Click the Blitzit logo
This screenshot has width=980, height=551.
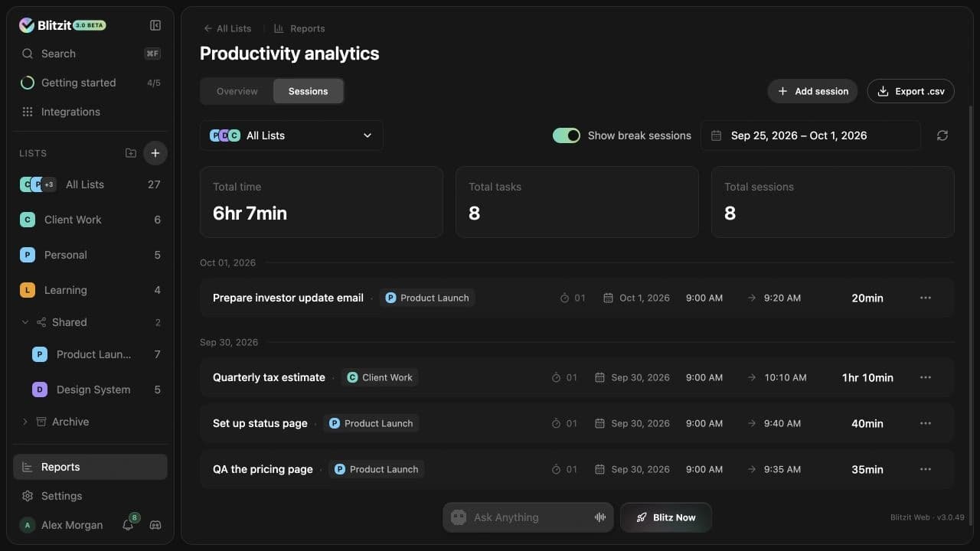pyautogui.click(x=62, y=25)
